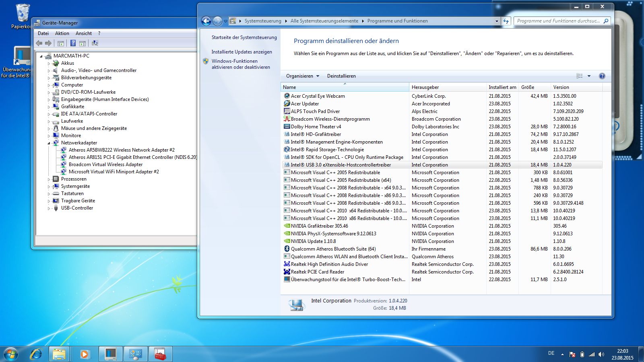Viewport: 644px width, 362px height.
Task: Click the magnifier icon in the search box
Action: tap(606, 21)
